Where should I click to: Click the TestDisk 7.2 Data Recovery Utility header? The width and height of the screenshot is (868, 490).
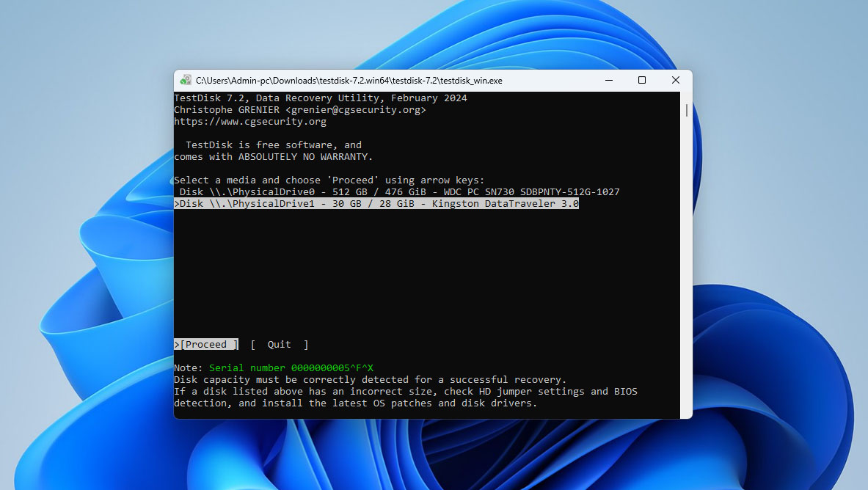click(320, 98)
